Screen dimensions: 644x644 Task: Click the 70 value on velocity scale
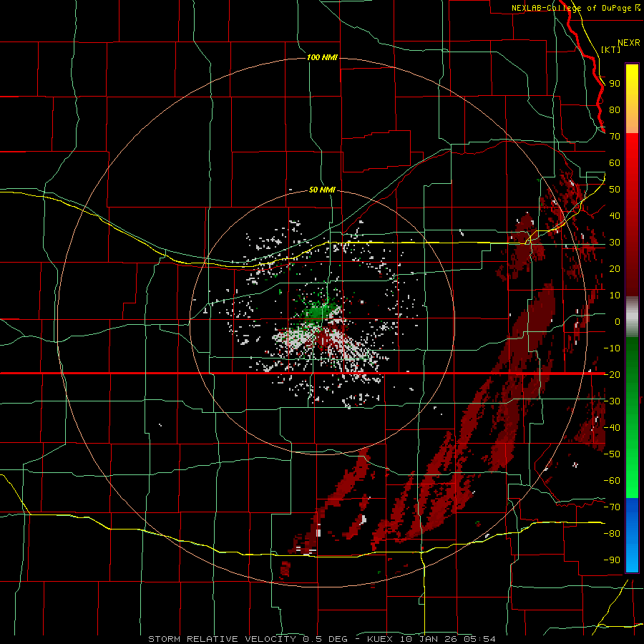click(x=615, y=137)
